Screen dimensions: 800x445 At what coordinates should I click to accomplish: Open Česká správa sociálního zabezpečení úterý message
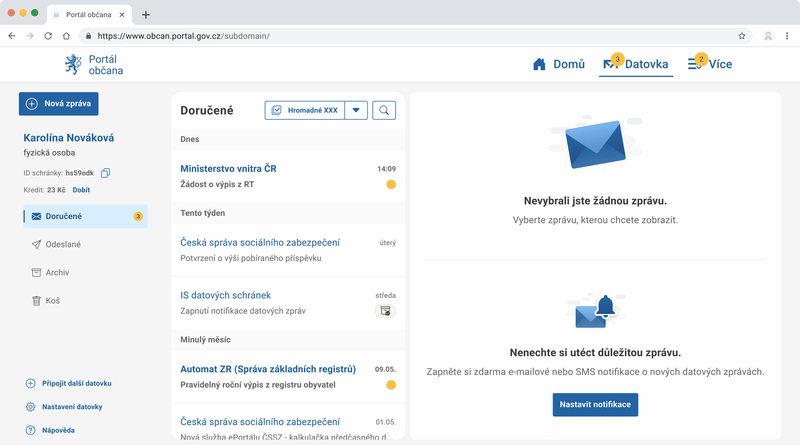tap(288, 250)
